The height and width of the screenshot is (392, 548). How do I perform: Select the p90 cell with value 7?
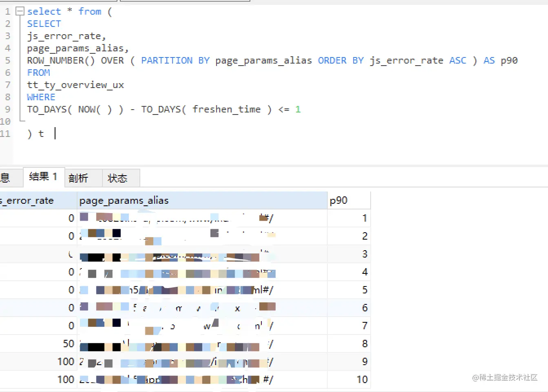[349, 326]
